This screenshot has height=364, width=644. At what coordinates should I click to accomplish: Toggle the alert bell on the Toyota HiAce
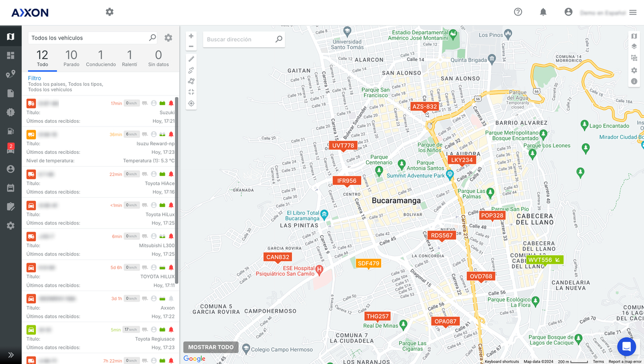(x=171, y=174)
